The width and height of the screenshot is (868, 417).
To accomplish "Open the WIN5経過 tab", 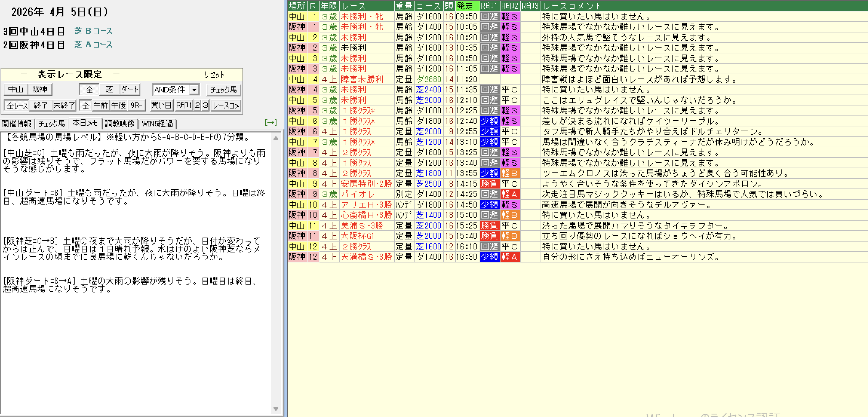I will 157,124.
